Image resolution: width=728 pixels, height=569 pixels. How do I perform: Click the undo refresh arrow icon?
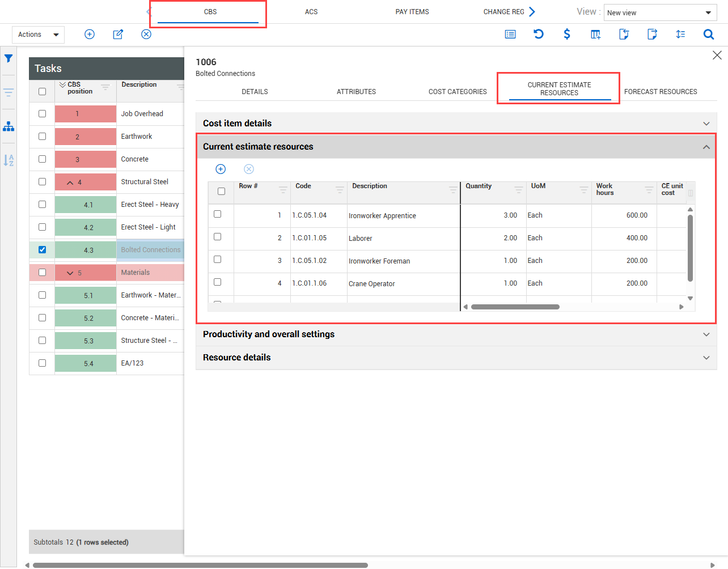tap(539, 34)
